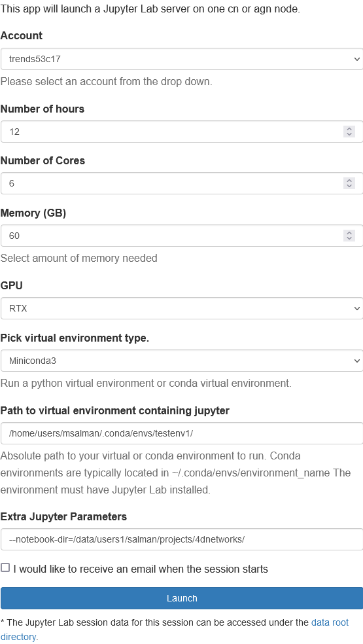Viewport: 363px width, 644px height.
Task: Increase the Number of Cores value
Action: coord(349,180)
